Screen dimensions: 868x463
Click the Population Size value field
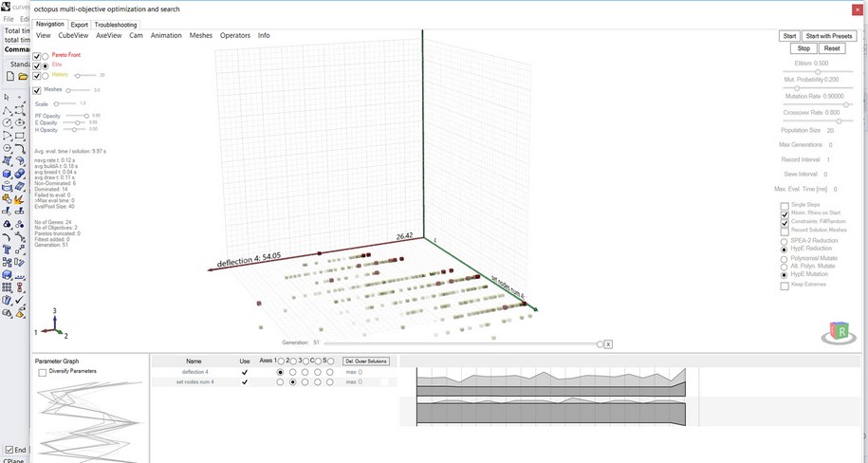tap(830, 131)
